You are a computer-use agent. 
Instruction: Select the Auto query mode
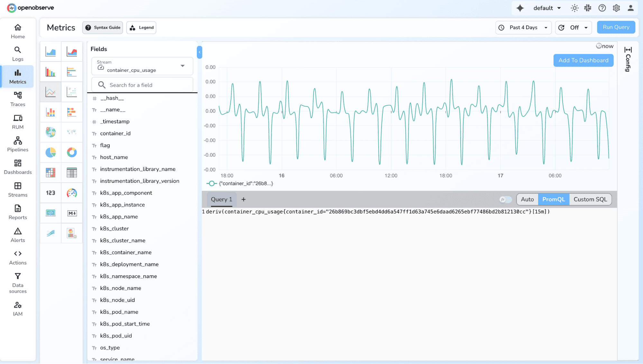pyautogui.click(x=527, y=199)
